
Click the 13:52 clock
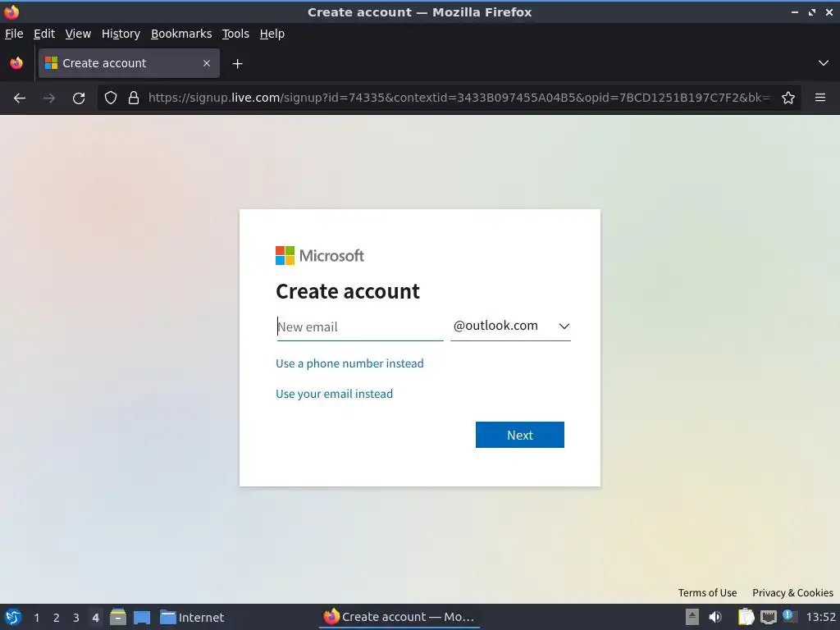[x=820, y=617]
